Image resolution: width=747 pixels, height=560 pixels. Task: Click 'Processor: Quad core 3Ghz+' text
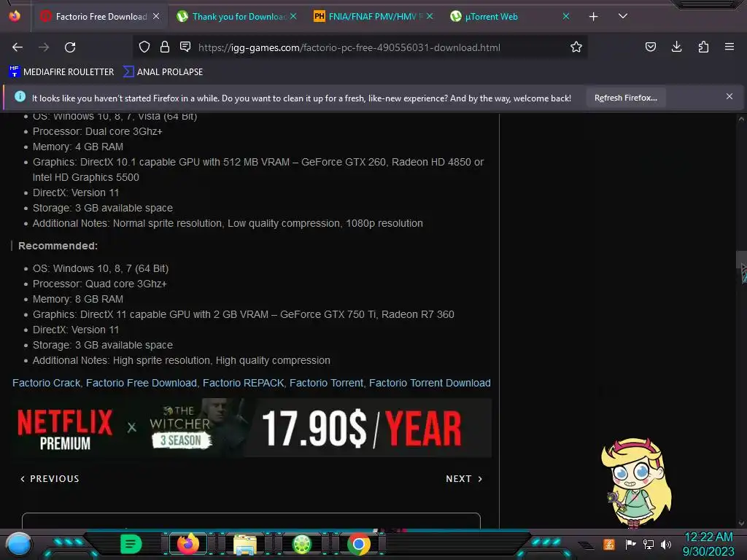(99, 284)
